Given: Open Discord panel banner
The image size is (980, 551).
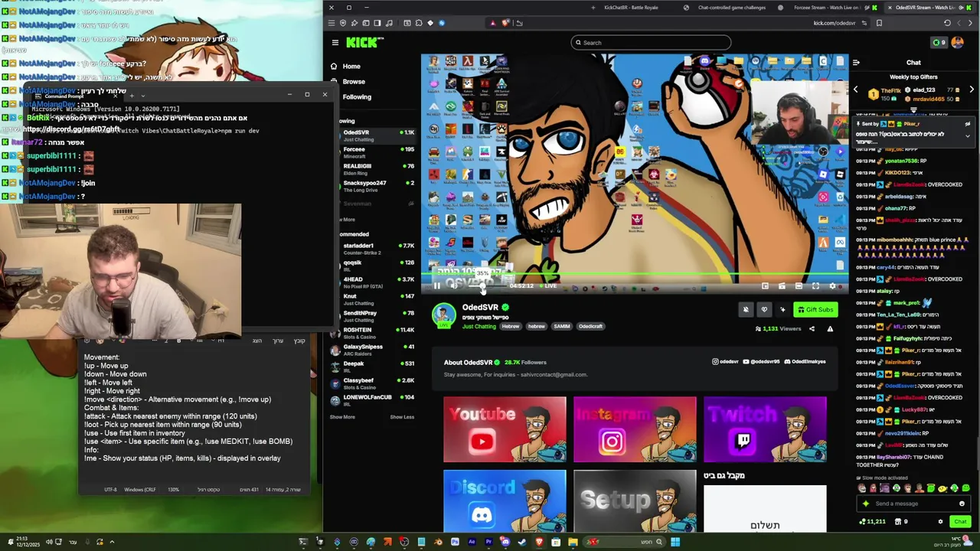Looking at the screenshot, I should point(505,501).
